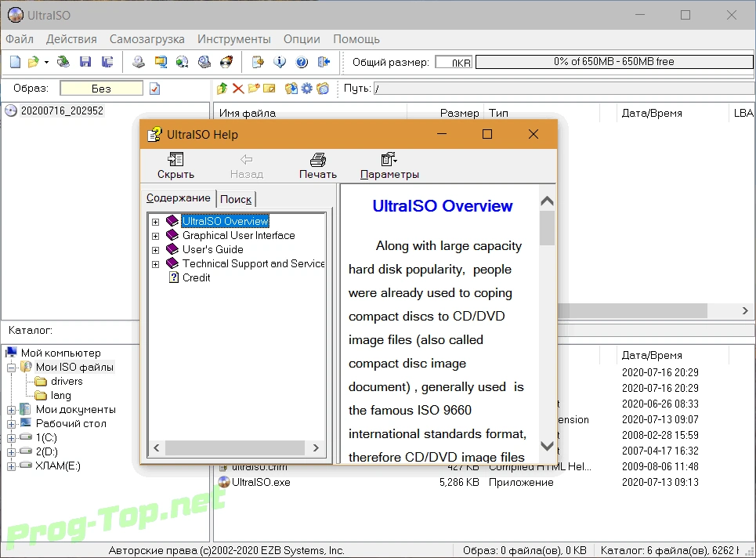The width and height of the screenshot is (756, 558).
Task: Click the New image toolbar icon
Action: point(15,62)
